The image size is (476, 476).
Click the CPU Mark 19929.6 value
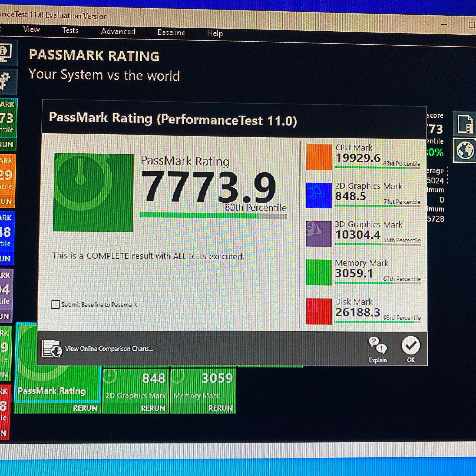click(358, 158)
